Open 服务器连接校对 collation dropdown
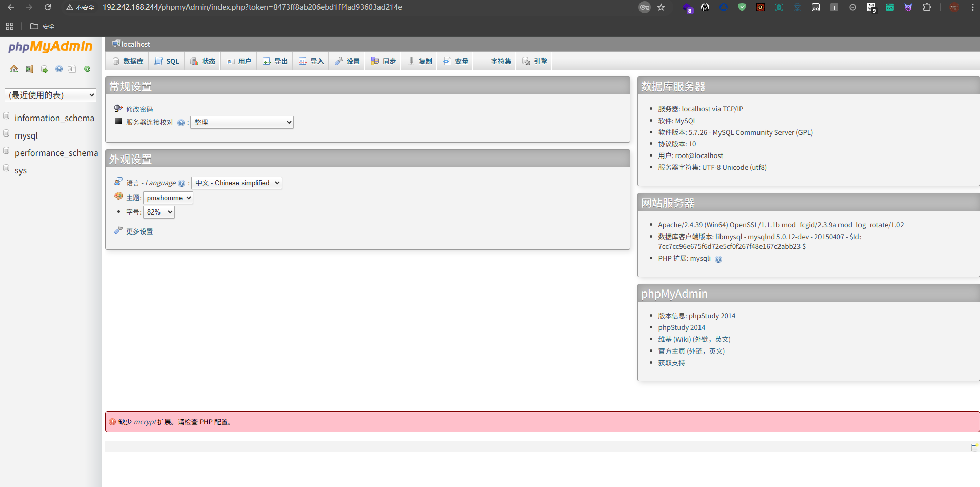Screen dimensions: 980x487 (242, 122)
